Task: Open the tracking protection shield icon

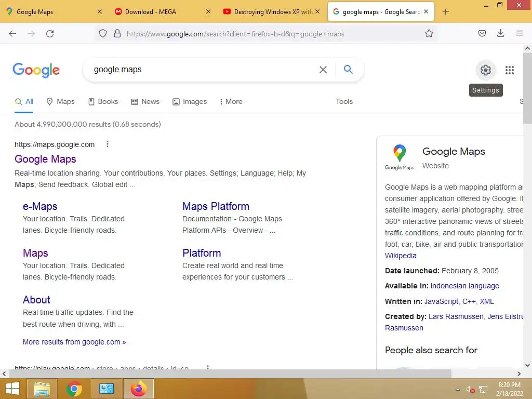Action: tap(103, 34)
